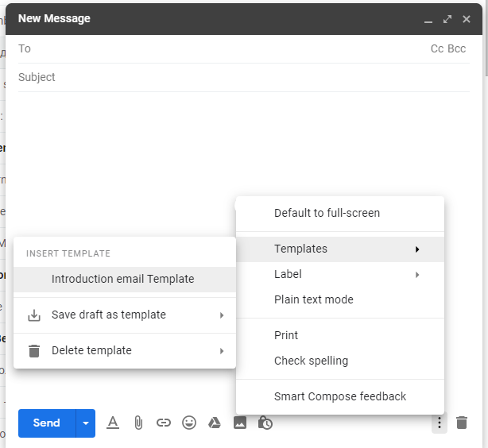Screen dimensions: 488x448
Task: Open formatting options (underlined A icon)
Action: pos(113,423)
